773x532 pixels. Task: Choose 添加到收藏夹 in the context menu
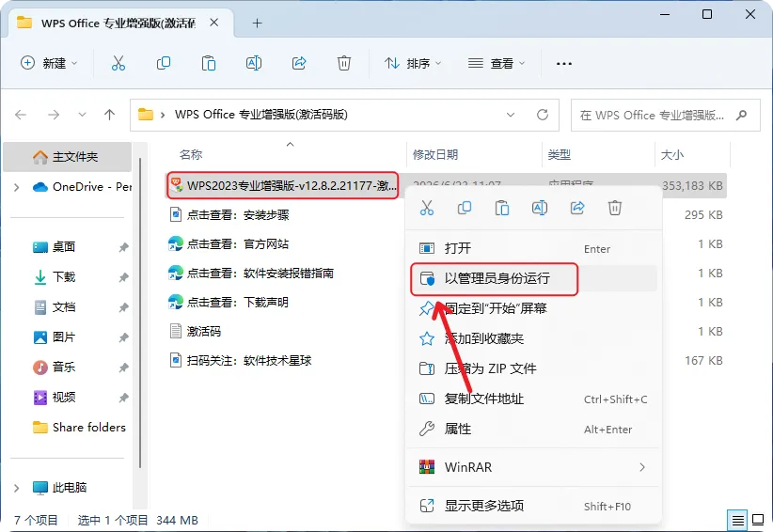[x=533, y=338]
